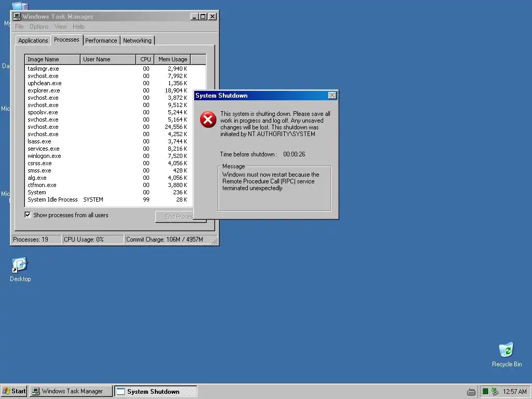Open the Start menu
The width and height of the screenshot is (532, 399).
tap(14, 391)
